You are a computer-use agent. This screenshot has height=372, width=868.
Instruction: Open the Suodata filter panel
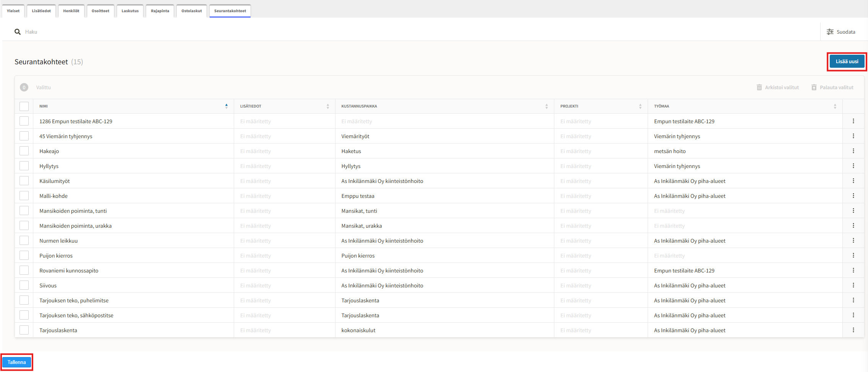point(841,32)
